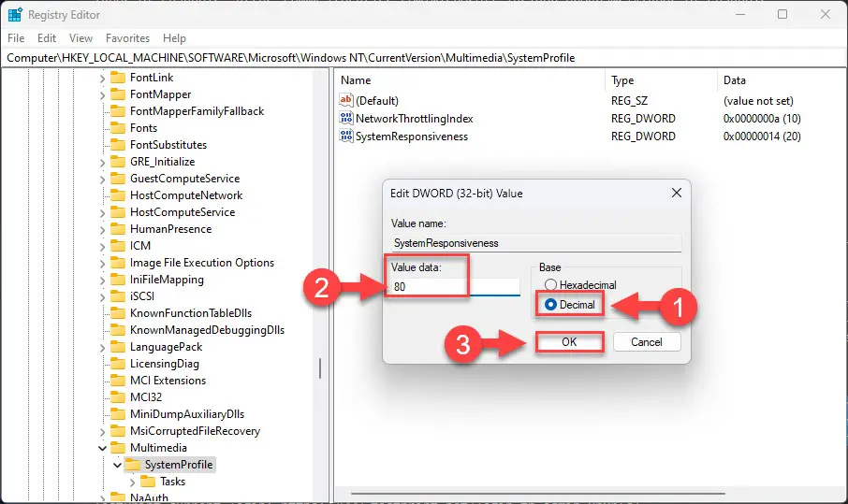Viewport: 848px width, 504px height.
Task: Click the HumanPresence folder icon
Action: click(117, 228)
